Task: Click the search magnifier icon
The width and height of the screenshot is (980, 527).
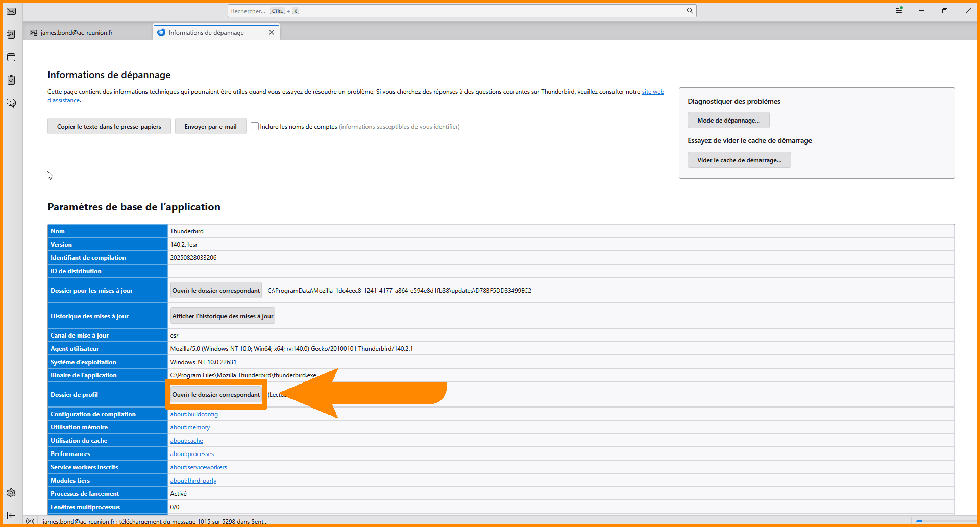Action: (690, 11)
